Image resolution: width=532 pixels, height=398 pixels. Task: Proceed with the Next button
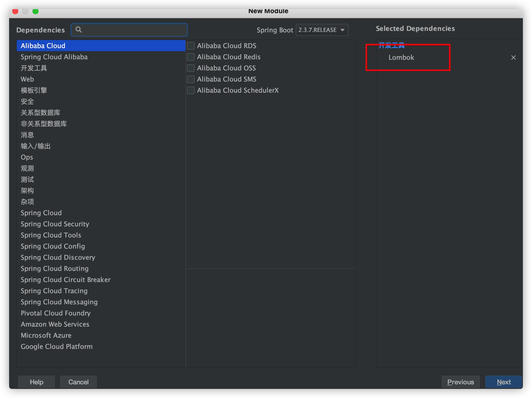point(504,382)
